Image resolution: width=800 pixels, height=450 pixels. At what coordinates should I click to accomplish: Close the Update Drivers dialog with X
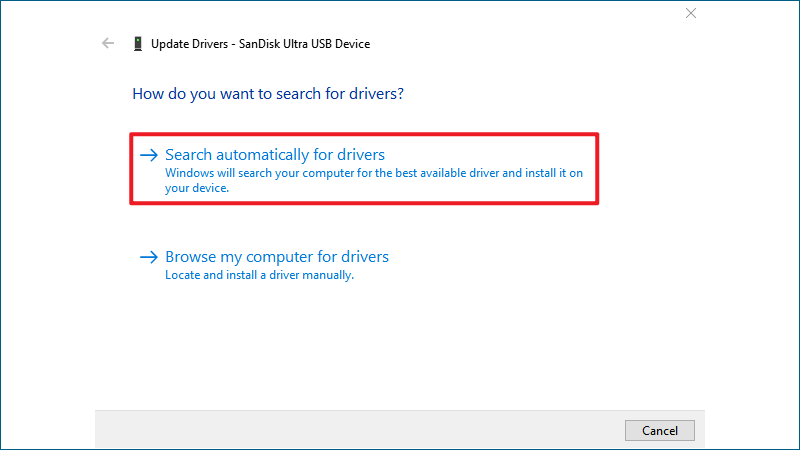(x=691, y=13)
